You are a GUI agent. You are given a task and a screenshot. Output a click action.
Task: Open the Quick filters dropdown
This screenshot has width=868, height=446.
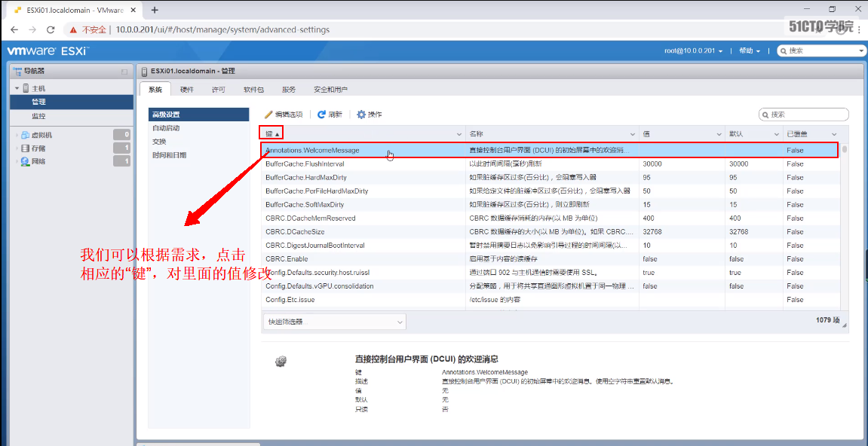coord(333,322)
